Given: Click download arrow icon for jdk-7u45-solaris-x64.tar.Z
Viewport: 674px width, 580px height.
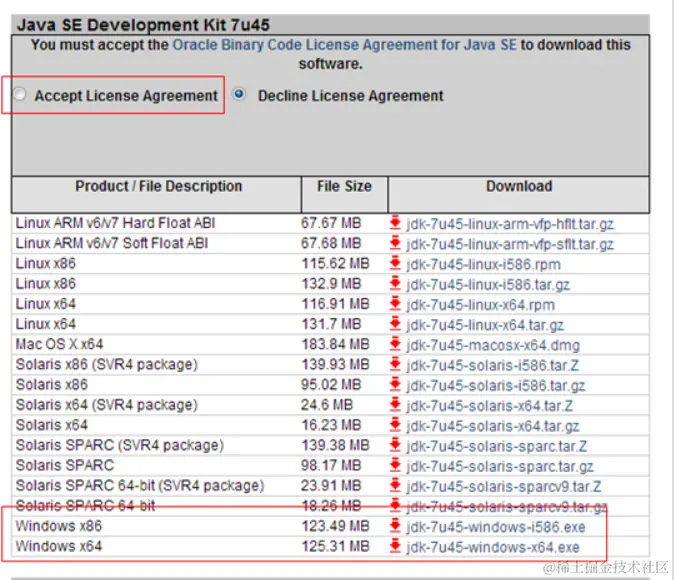Looking at the screenshot, I should click(395, 405).
